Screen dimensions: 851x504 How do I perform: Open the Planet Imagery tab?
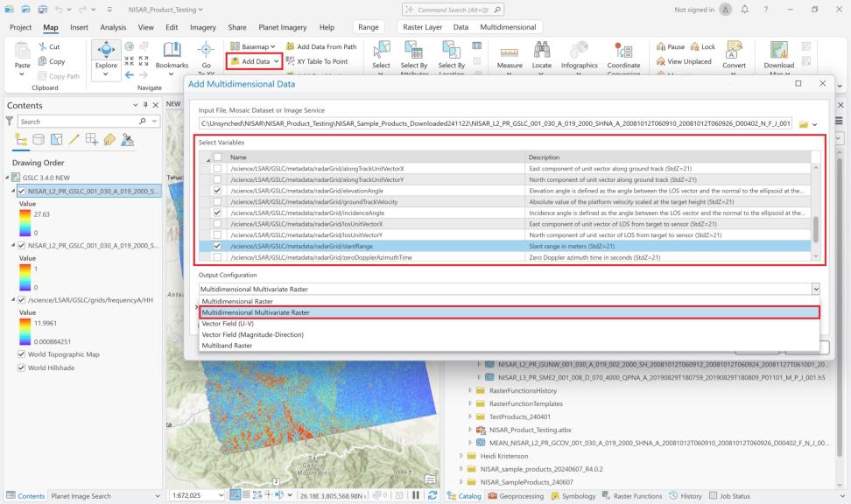click(x=282, y=27)
